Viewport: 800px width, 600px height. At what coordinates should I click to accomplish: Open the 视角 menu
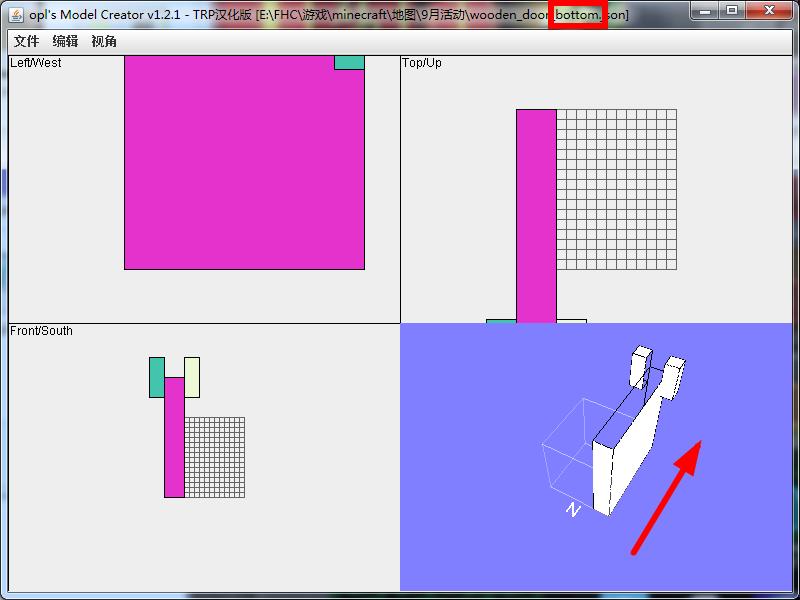104,42
